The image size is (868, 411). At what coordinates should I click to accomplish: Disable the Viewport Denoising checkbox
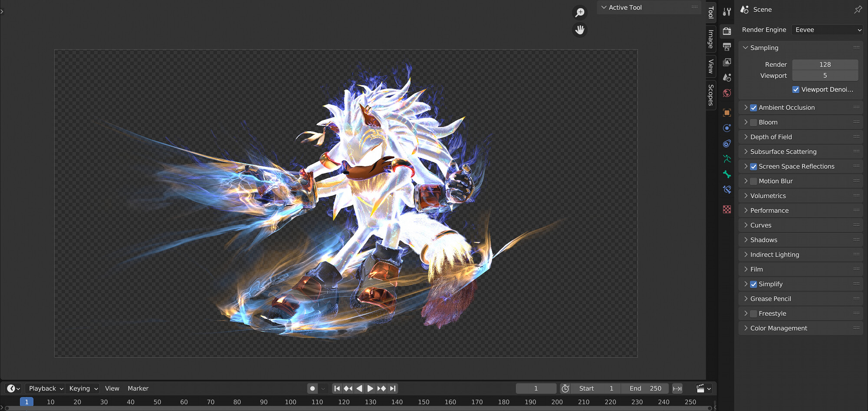click(796, 89)
